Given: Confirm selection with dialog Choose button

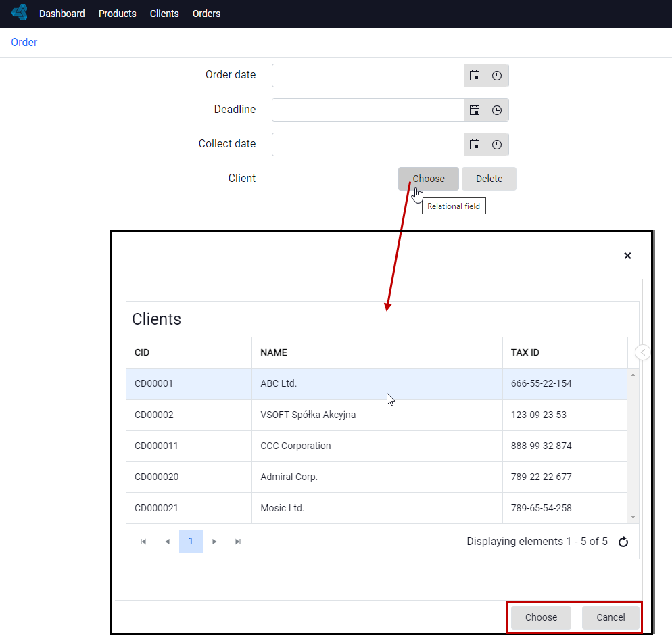Looking at the screenshot, I should 542,617.
